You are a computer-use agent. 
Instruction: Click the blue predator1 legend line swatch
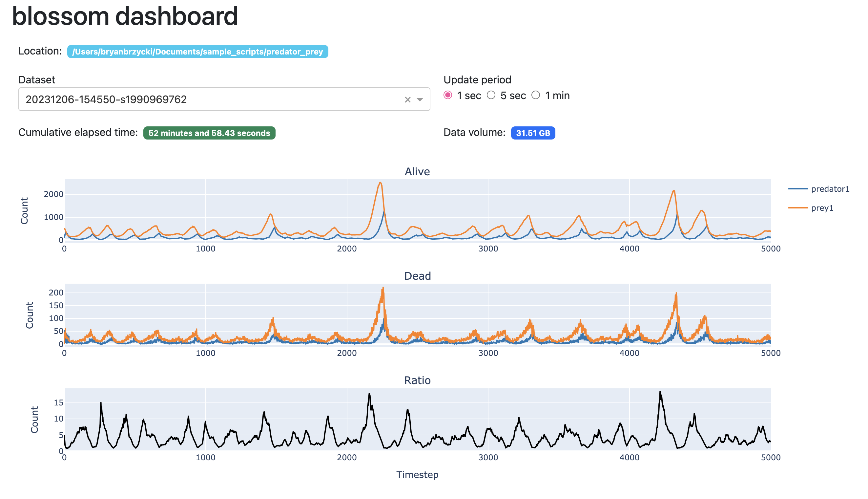798,189
